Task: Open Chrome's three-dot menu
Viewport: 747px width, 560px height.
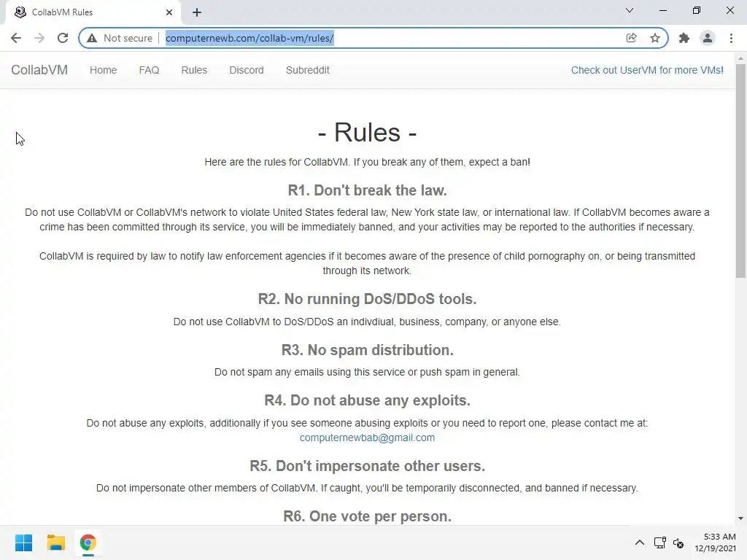Action: pyautogui.click(x=731, y=38)
